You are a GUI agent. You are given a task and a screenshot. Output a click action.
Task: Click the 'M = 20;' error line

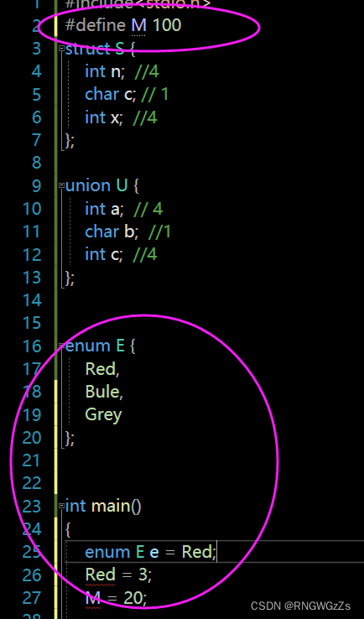pyautogui.click(x=116, y=598)
